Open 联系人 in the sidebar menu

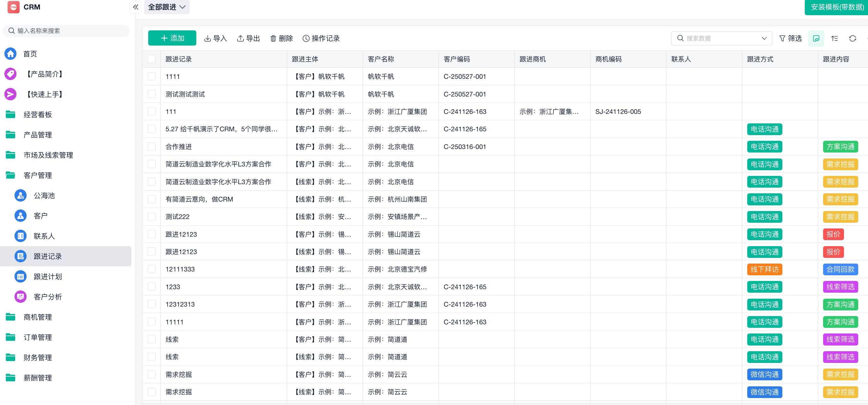pos(44,236)
